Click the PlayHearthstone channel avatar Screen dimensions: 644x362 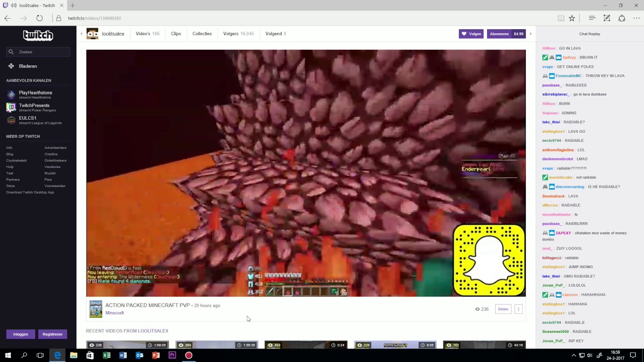(x=11, y=95)
